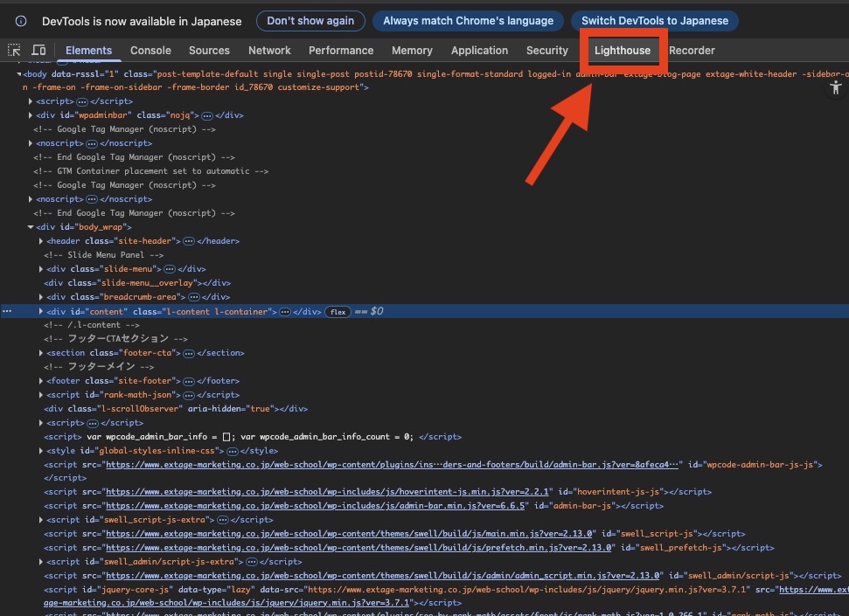Expand the site-footer footer node
The width and height of the screenshot is (849, 616).
pyautogui.click(x=41, y=381)
